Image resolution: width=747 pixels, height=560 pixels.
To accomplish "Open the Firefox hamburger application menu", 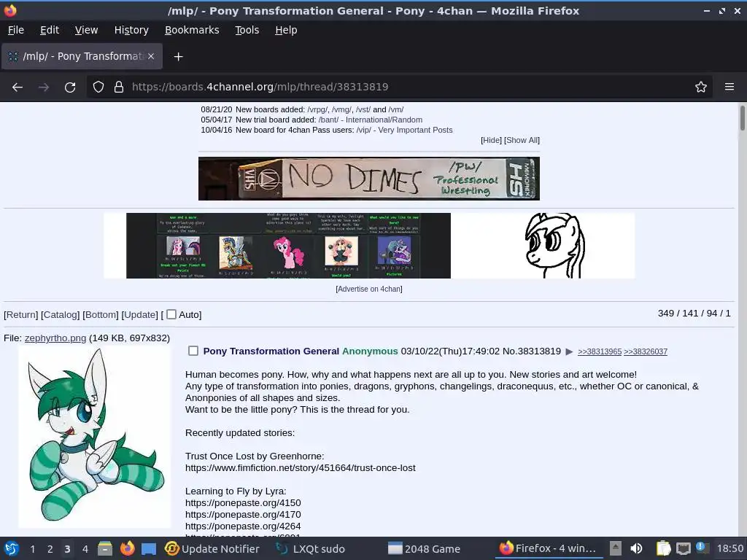I will pos(729,87).
